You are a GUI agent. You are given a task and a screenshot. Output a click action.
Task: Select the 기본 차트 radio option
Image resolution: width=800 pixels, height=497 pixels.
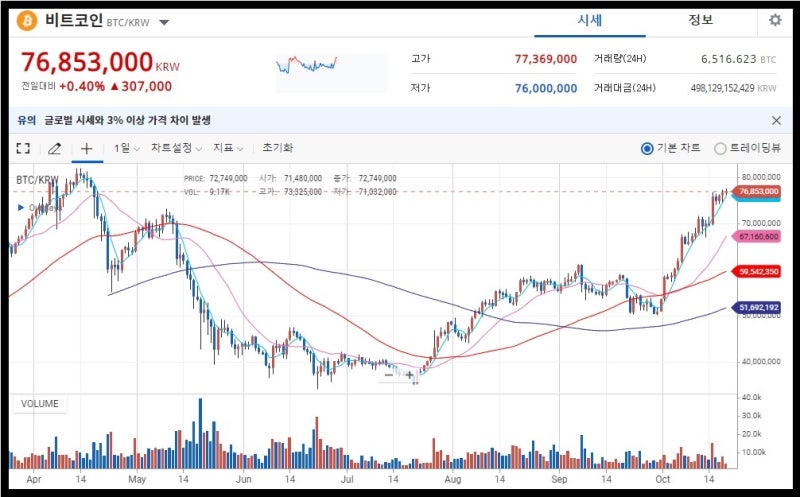(x=646, y=148)
